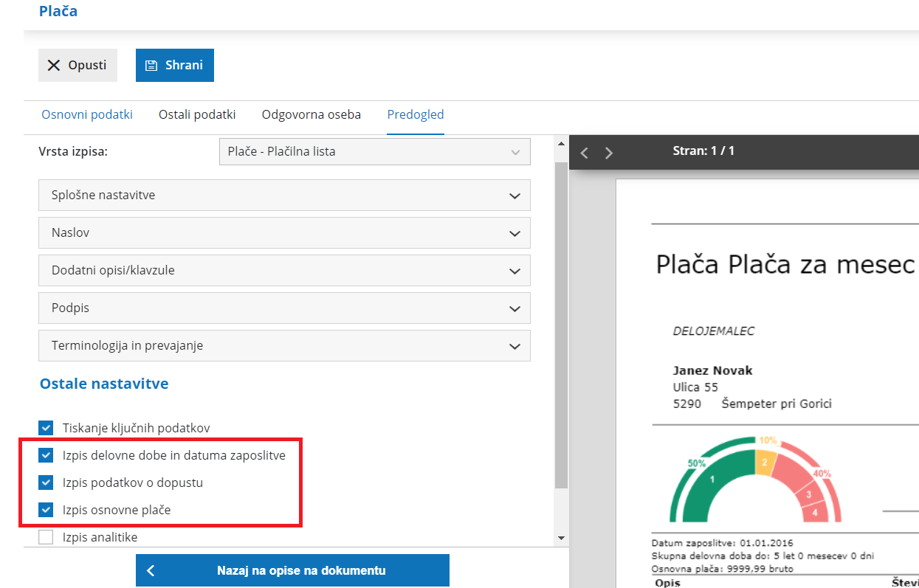Enable Izpis analitike checkbox
This screenshot has width=919, height=588.
pyautogui.click(x=47, y=537)
